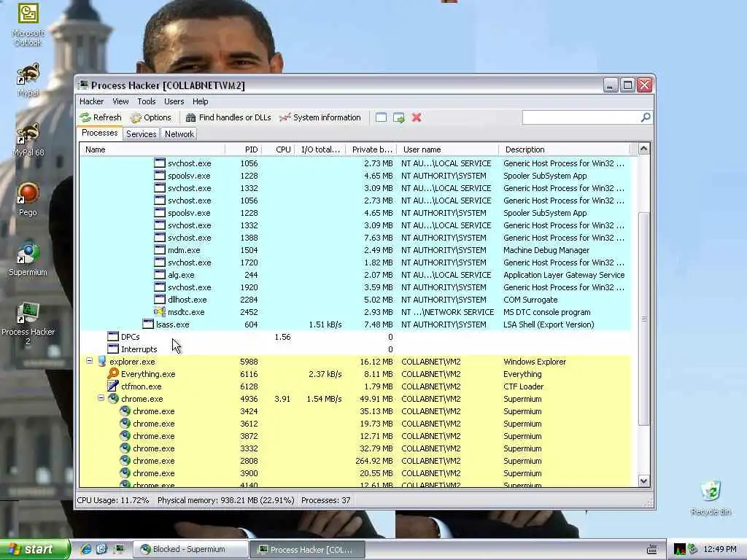Select the Interrupts row

[355, 349]
